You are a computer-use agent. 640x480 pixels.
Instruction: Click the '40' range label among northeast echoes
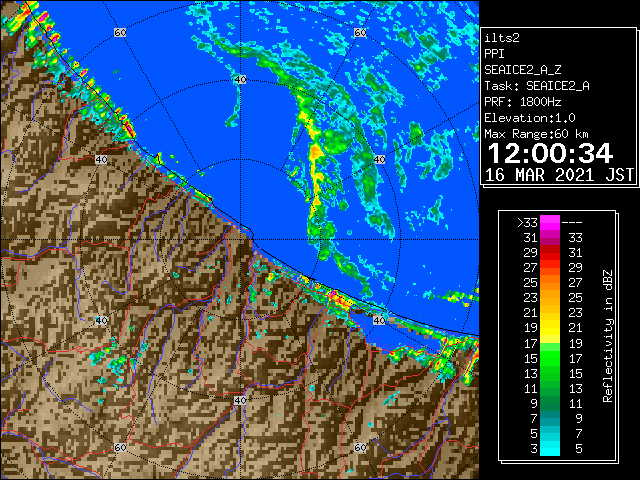coord(380,160)
